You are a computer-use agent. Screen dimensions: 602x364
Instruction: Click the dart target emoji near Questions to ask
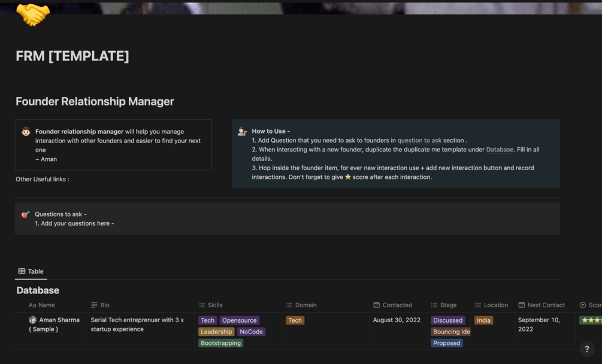pyautogui.click(x=25, y=214)
